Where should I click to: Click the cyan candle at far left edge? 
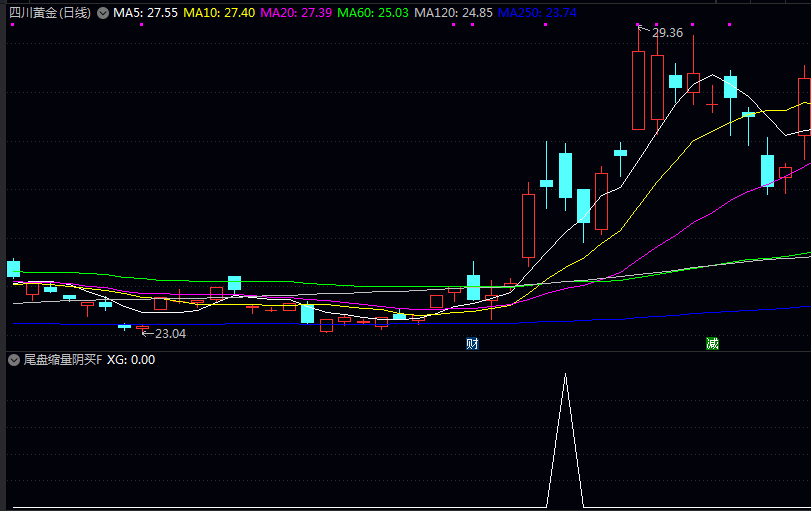pyautogui.click(x=13, y=268)
